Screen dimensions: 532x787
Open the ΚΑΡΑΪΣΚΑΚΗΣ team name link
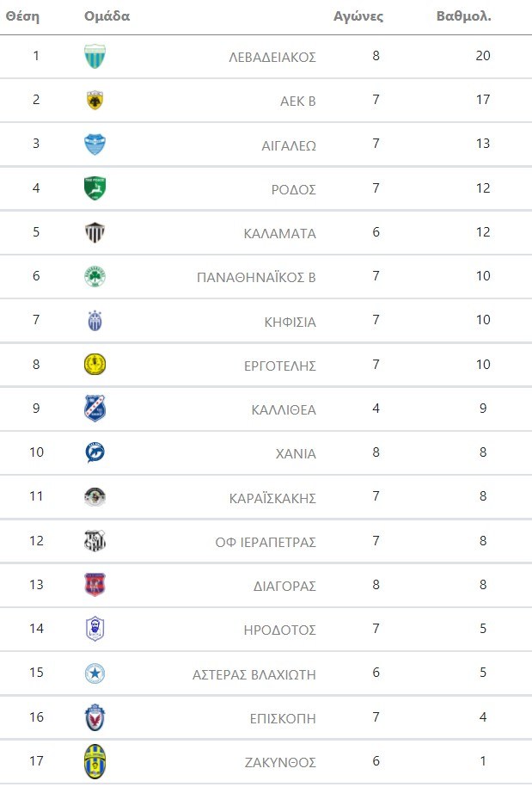coord(272,498)
